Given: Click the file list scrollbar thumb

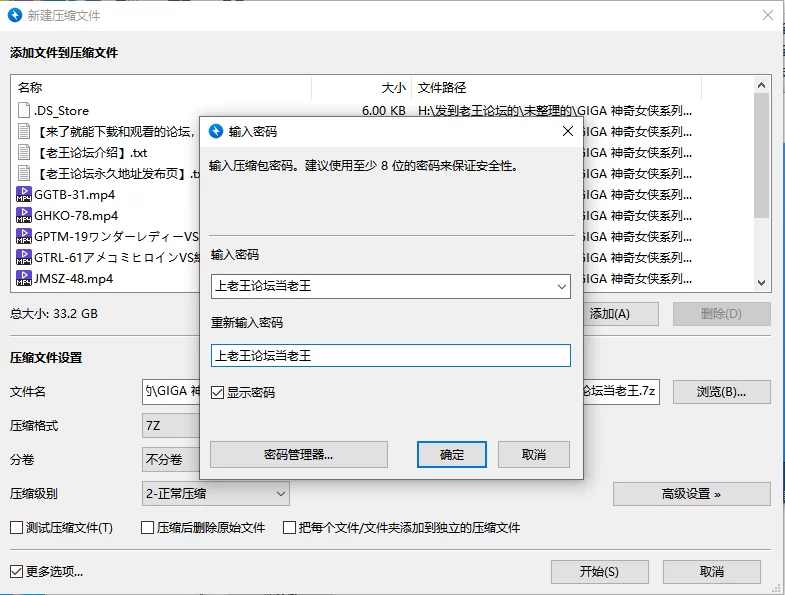Looking at the screenshot, I should [761, 155].
